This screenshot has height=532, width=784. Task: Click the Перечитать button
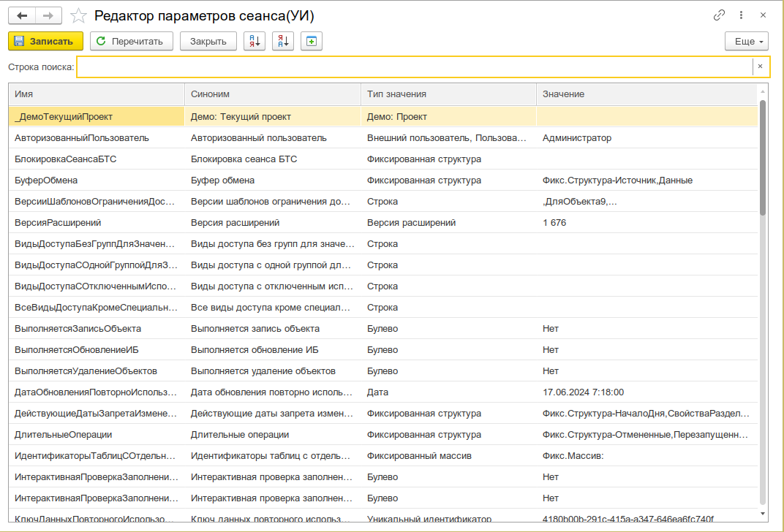[x=132, y=42]
